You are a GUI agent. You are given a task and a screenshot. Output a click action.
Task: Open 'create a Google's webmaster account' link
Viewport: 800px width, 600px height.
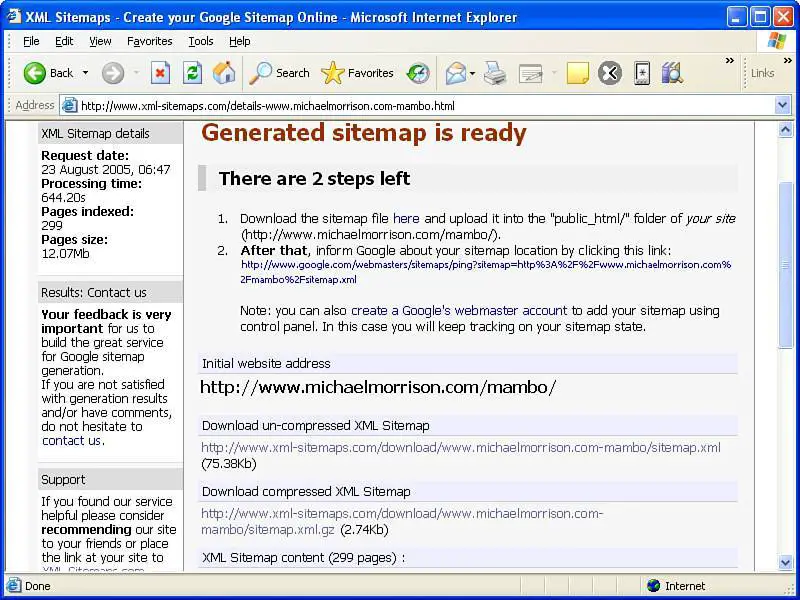click(x=459, y=311)
